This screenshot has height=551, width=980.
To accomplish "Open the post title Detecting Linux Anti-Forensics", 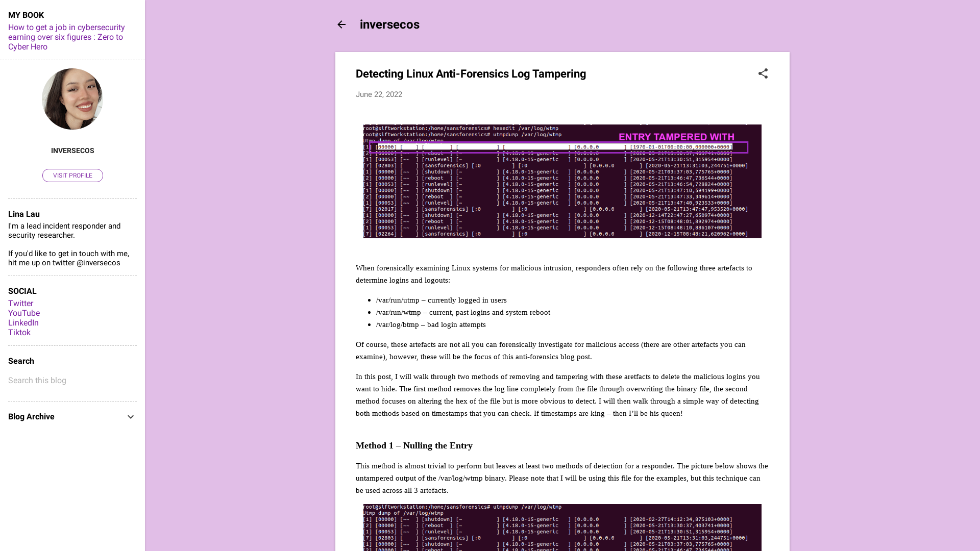I will tap(471, 73).
